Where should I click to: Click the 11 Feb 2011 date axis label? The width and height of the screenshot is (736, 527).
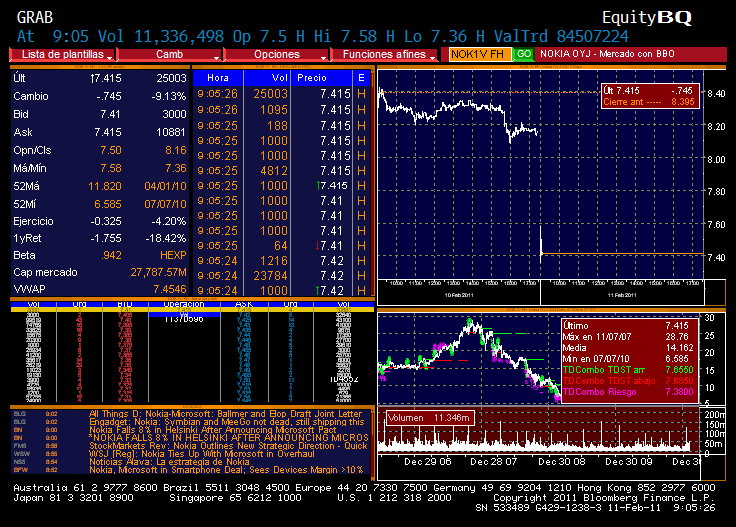[x=622, y=295]
